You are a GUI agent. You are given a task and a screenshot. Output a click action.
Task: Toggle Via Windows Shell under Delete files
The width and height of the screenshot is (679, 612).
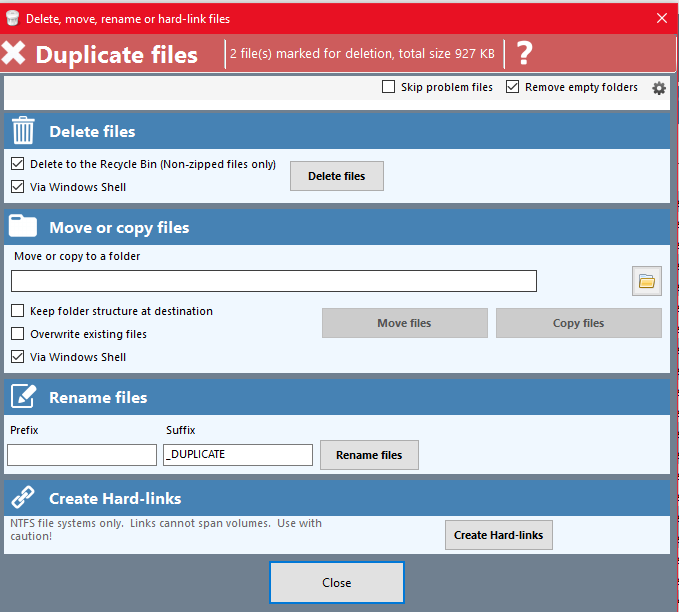(x=17, y=187)
